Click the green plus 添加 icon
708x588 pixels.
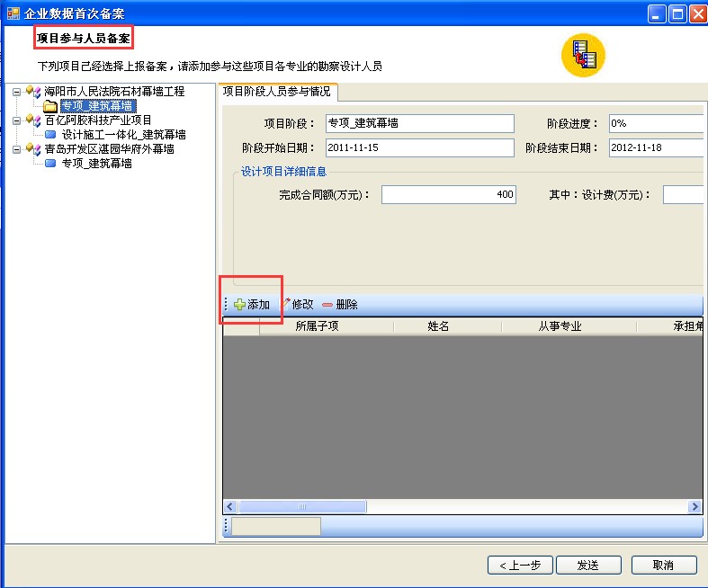point(239,305)
